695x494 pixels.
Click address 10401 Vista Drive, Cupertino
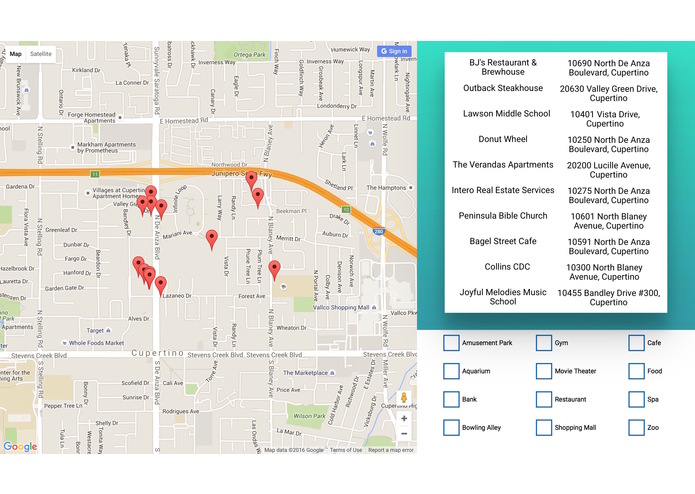click(605, 119)
